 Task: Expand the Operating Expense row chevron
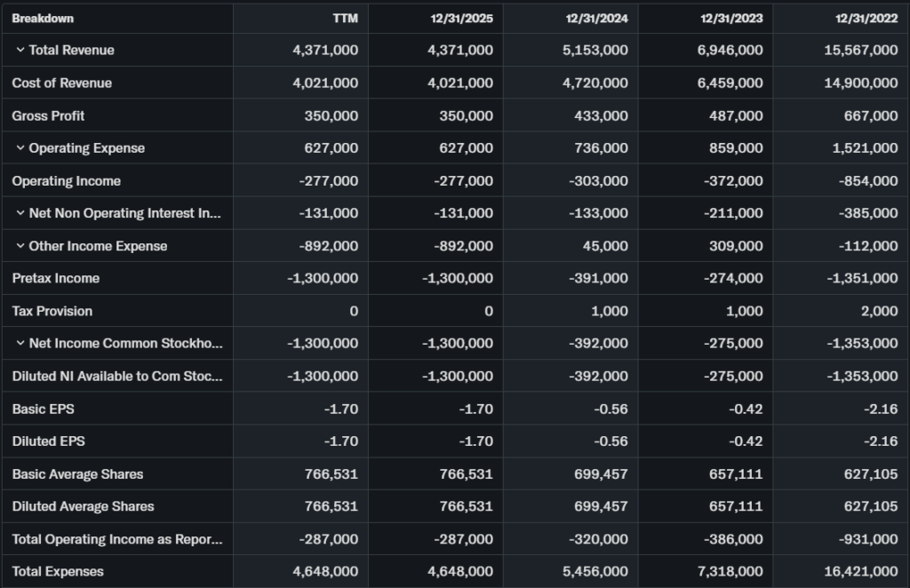[x=20, y=148]
